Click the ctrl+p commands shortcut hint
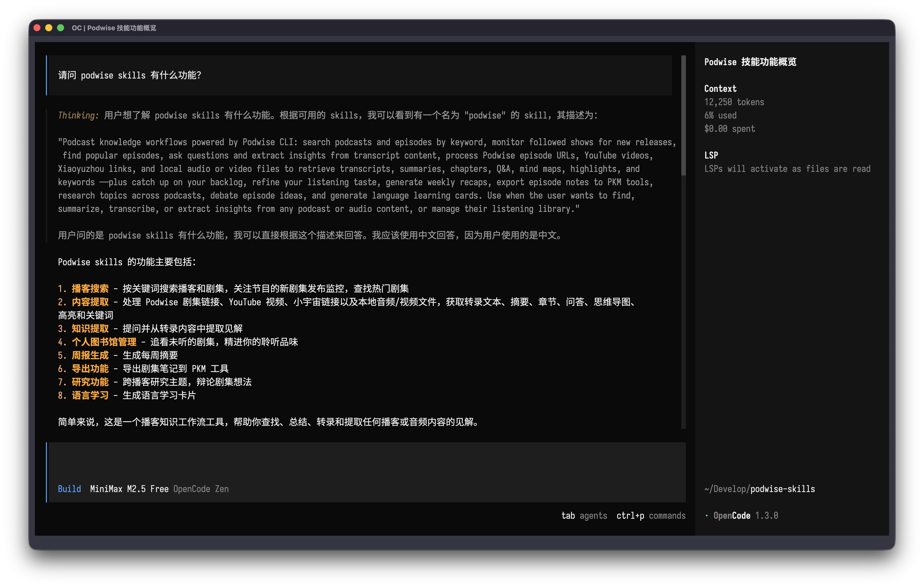The image size is (924, 588). tap(651, 515)
